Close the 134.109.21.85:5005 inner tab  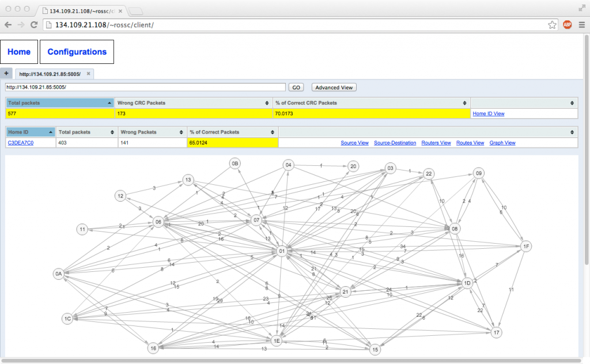point(88,74)
